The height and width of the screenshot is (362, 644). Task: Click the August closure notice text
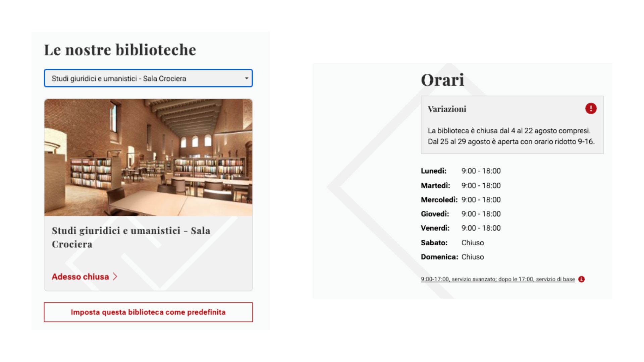pyautogui.click(x=511, y=136)
